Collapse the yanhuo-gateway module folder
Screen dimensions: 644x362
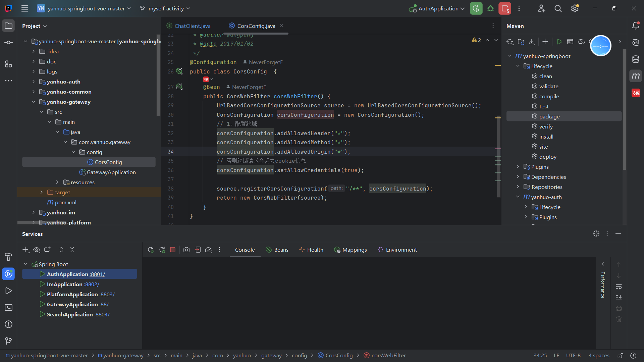[33, 102]
